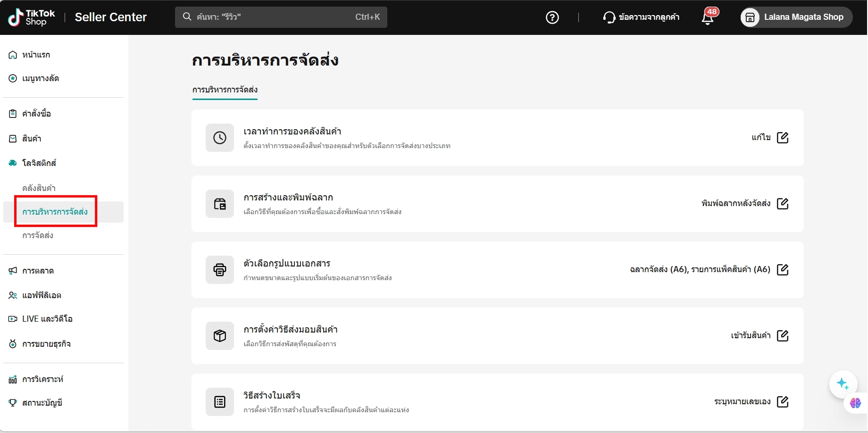Viewport: 868px width, 433px height.
Task: Click the brain extension icon at right edge
Action: pos(855,403)
